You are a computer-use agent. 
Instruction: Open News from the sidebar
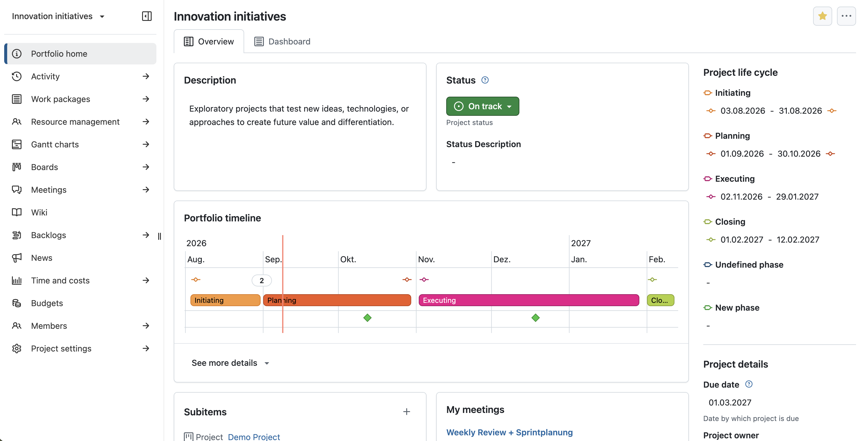(80, 258)
